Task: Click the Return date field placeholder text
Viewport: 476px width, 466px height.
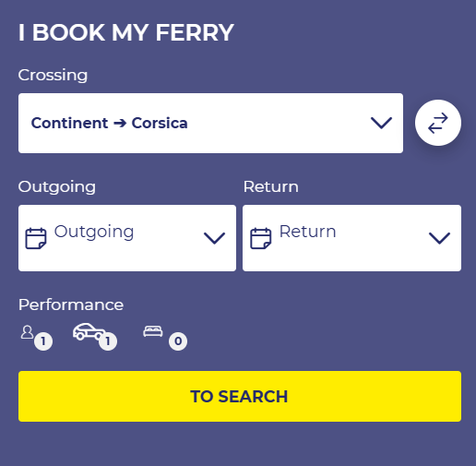Action: 307,232
